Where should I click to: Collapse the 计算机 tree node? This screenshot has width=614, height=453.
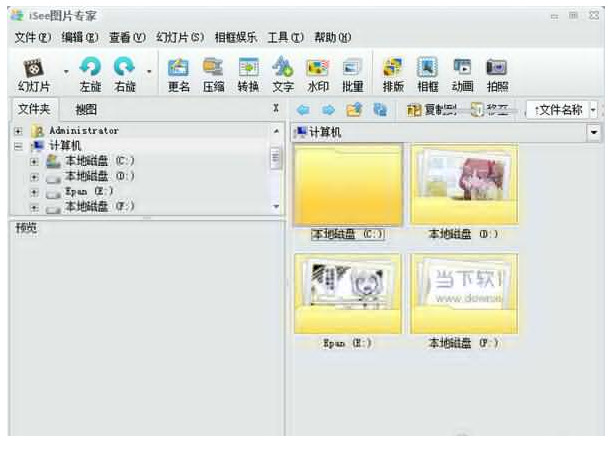tap(18, 146)
